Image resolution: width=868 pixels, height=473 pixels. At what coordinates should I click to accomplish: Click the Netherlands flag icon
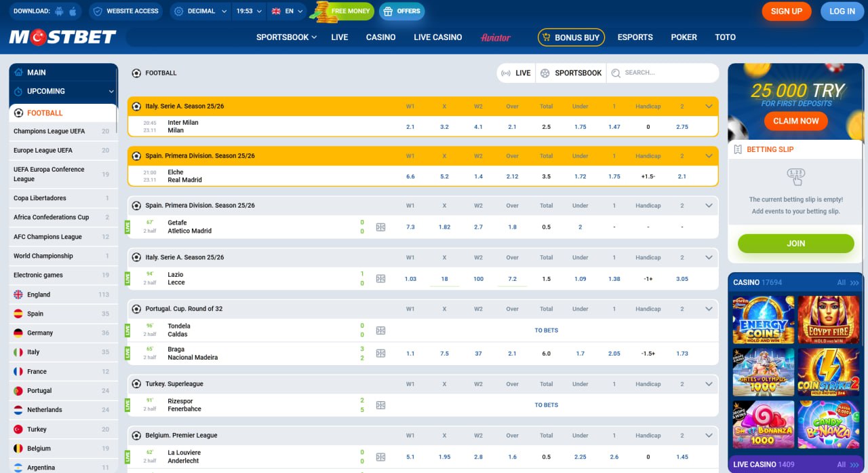click(x=18, y=410)
